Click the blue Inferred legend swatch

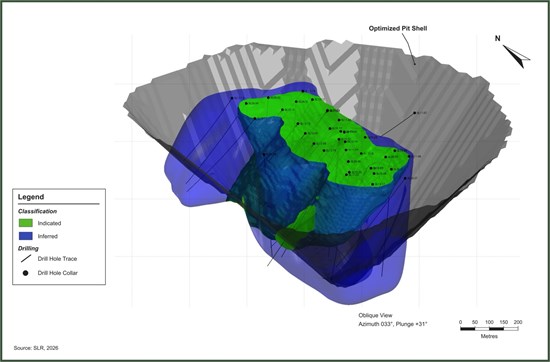pyautogui.click(x=25, y=236)
